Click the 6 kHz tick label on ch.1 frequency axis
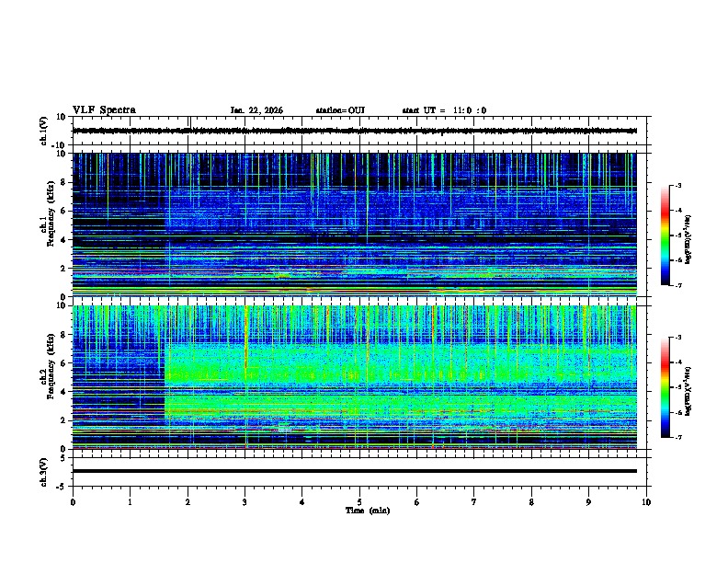The width and height of the screenshot is (728, 563). [64, 211]
